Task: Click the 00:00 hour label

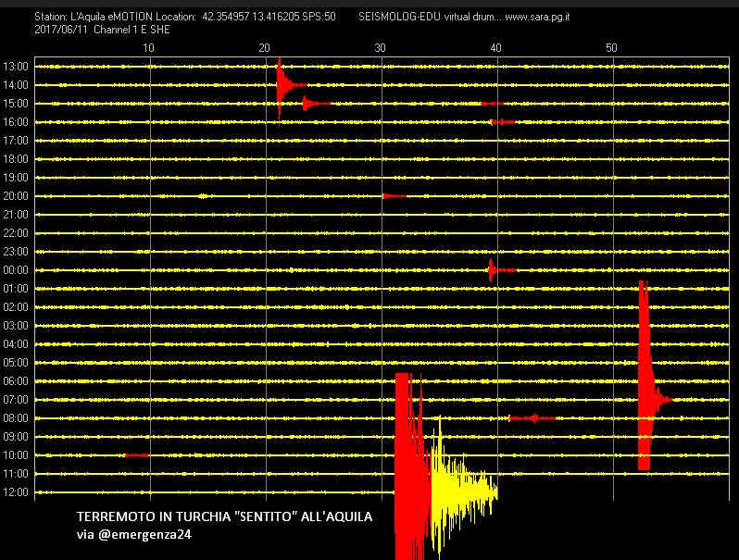Action: coord(16,270)
